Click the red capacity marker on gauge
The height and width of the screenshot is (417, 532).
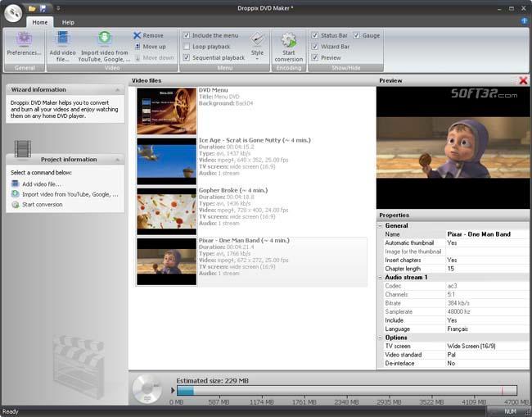coord(503,391)
